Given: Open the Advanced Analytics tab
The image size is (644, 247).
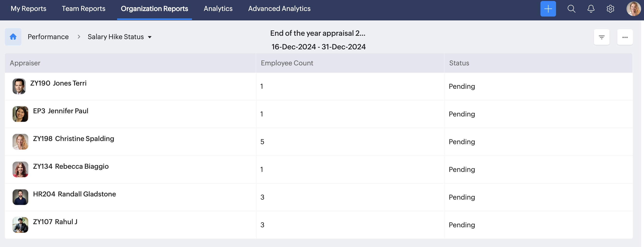Looking at the screenshot, I should point(279,9).
